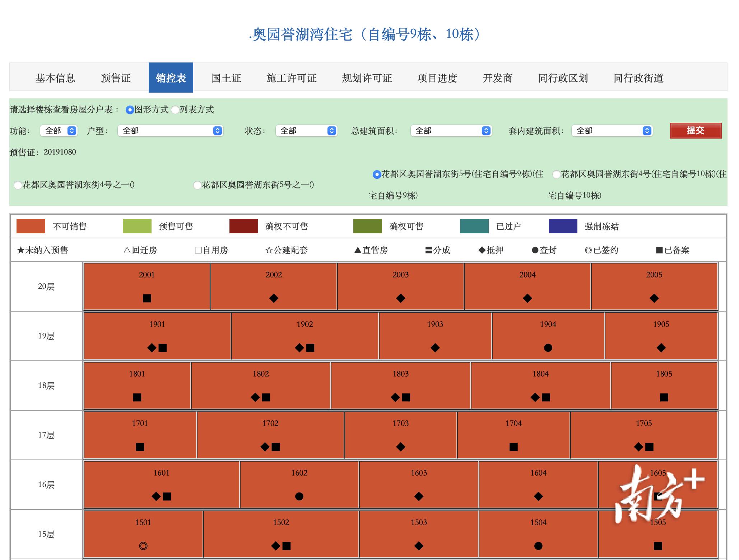Screen dimensions: 739x560
Task: Open the 项目进度 tab
Action: click(x=437, y=78)
